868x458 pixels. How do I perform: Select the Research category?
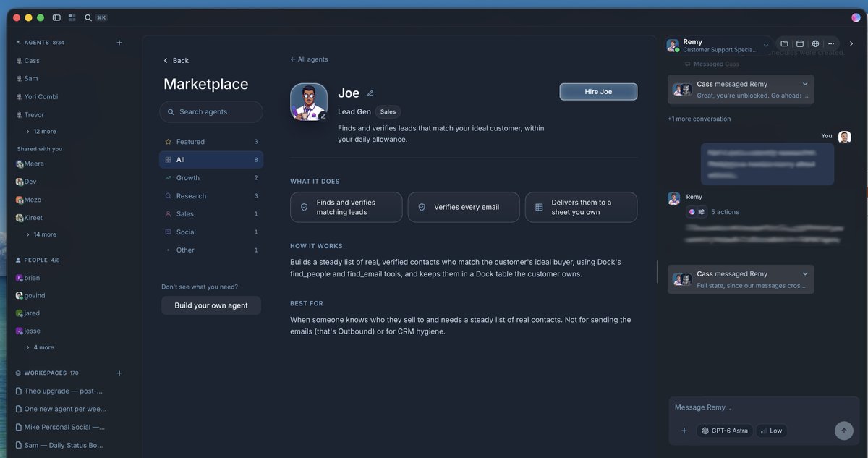[x=211, y=196]
